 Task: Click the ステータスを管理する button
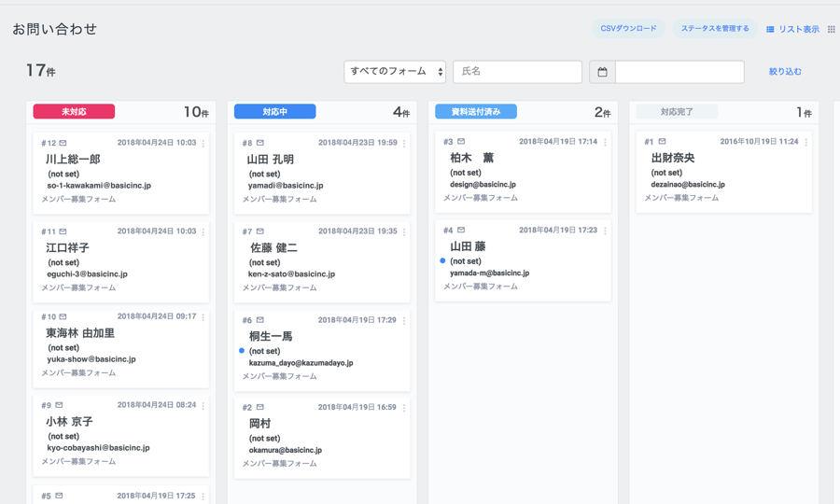point(715,29)
